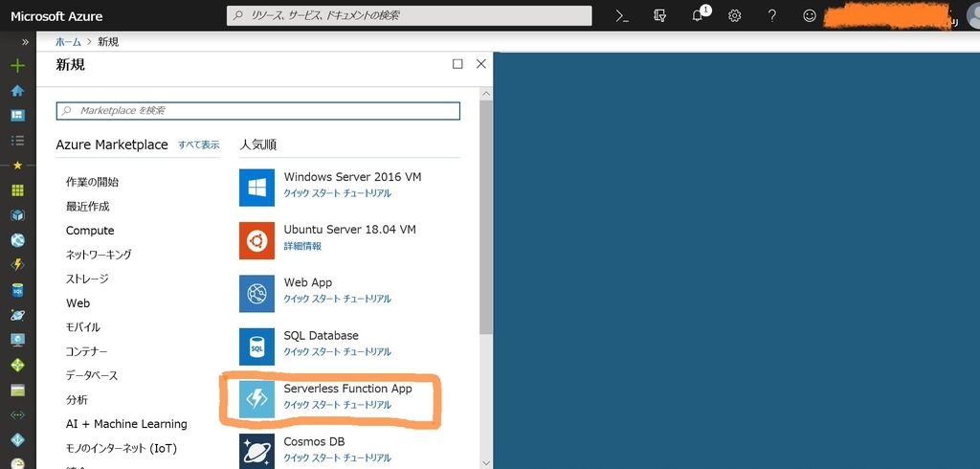Click the Web App icon
This screenshot has height=469, width=980.
pyautogui.click(x=256, y=293)
